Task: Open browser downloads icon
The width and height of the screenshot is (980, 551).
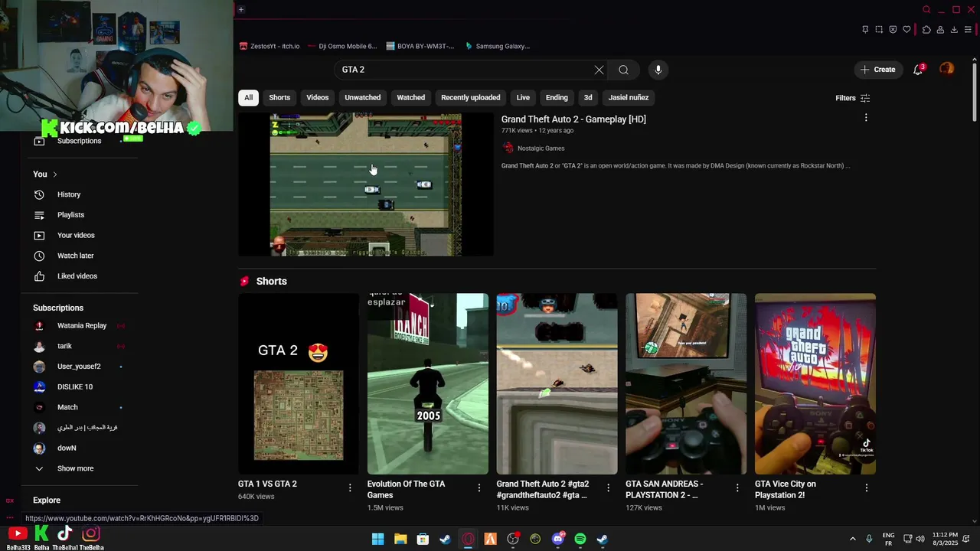Action: click(954, 30)
